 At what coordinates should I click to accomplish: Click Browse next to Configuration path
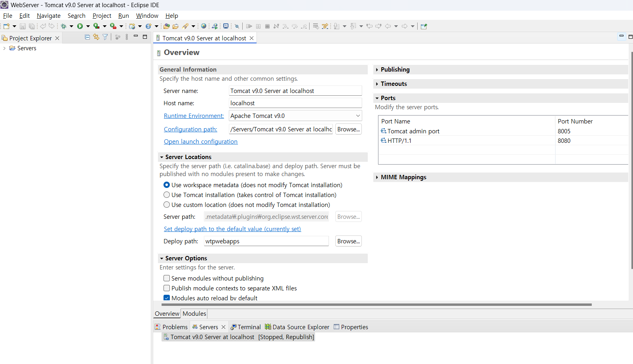point(348,129)
